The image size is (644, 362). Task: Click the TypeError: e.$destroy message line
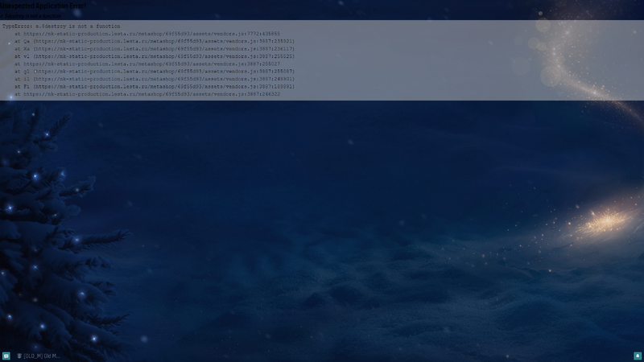pyautogui.click(x=61, y=27)
